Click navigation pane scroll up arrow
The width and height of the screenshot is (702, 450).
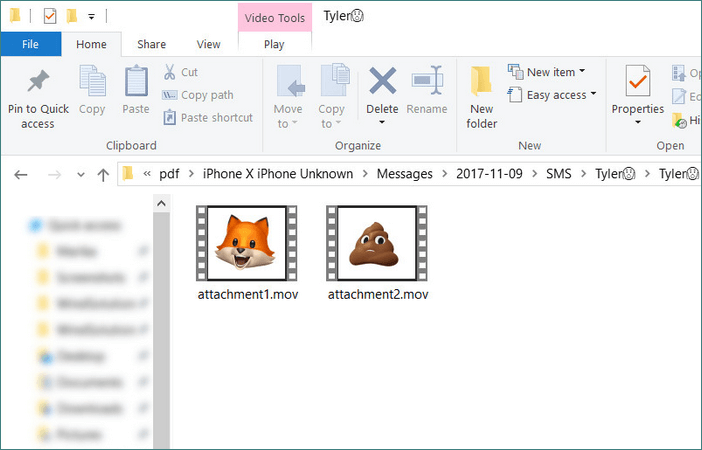(x=161, y=204)
